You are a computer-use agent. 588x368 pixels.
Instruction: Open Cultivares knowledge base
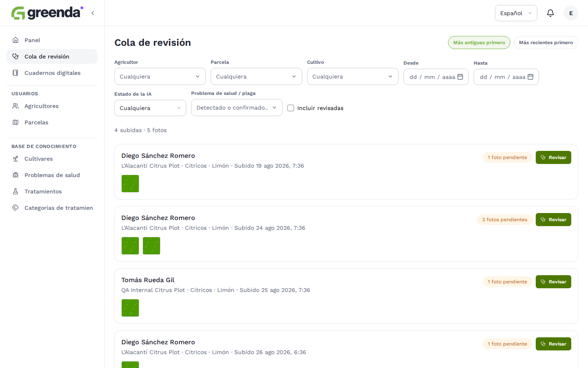tap(52, 159)
